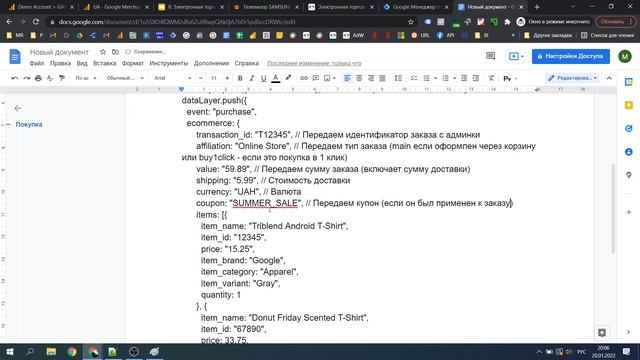Open the "Дополнения" menu
Screen dimensions: 640x360
point(211,63)
